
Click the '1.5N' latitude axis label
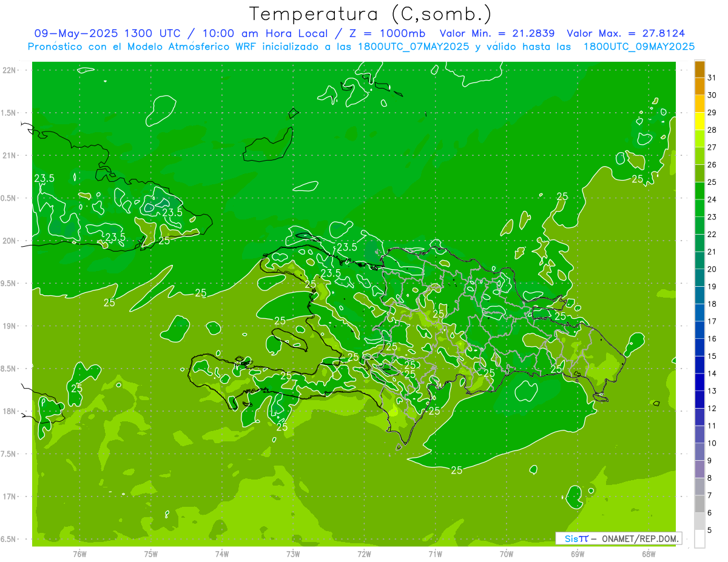[x=8, y=113]
